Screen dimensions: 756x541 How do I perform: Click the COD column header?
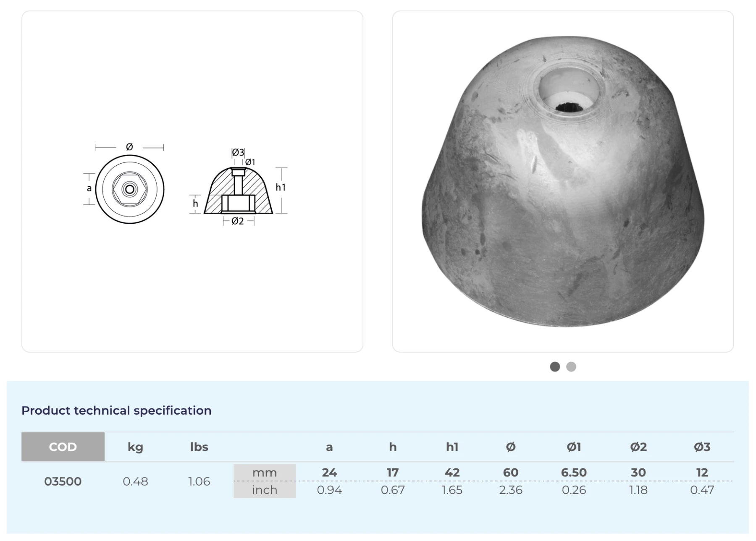click(63, 447)
